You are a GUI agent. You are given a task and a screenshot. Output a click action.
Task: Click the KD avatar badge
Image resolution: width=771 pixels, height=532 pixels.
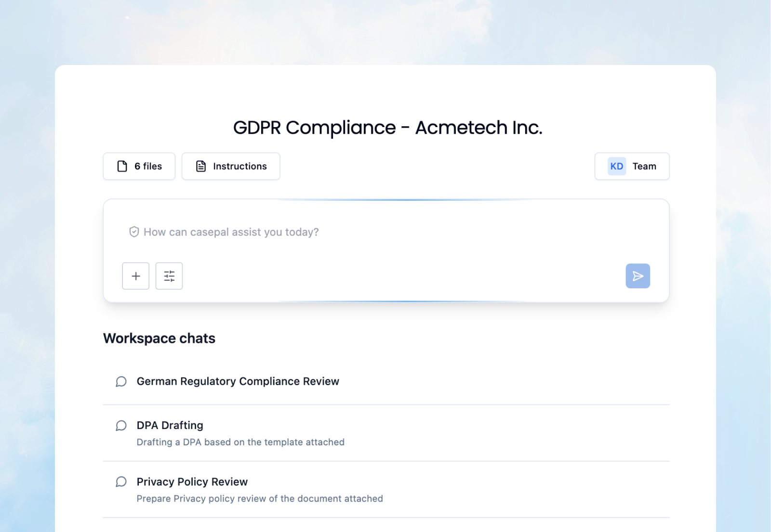click(x=617, y=166)
